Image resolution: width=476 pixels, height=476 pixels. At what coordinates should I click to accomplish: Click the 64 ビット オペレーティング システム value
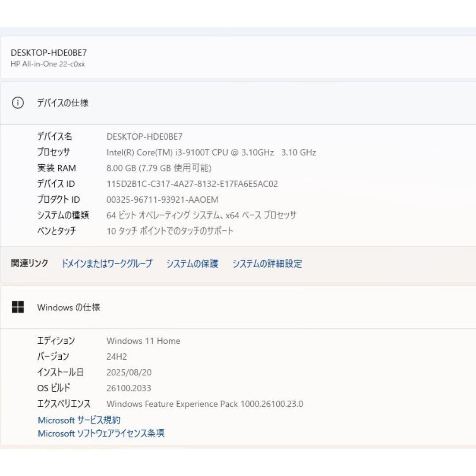pyautogui.click(x=201, y=215)
